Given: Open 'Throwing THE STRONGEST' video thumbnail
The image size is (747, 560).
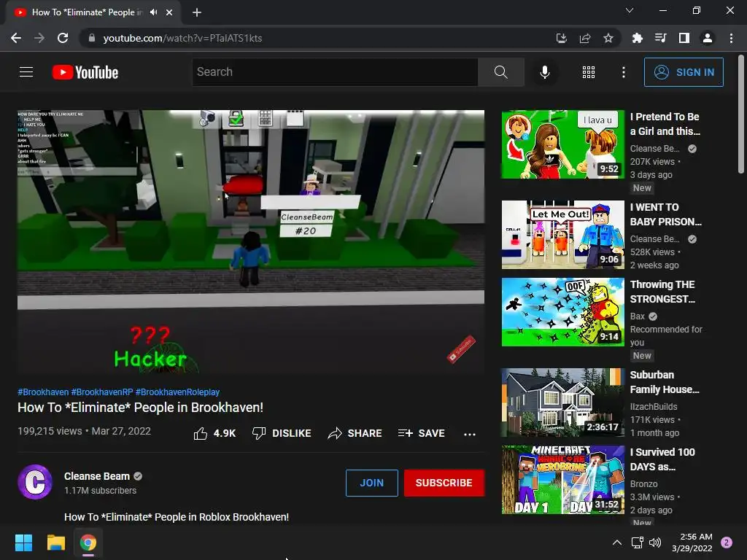Looking at the screenshot, I should point(562,312).
